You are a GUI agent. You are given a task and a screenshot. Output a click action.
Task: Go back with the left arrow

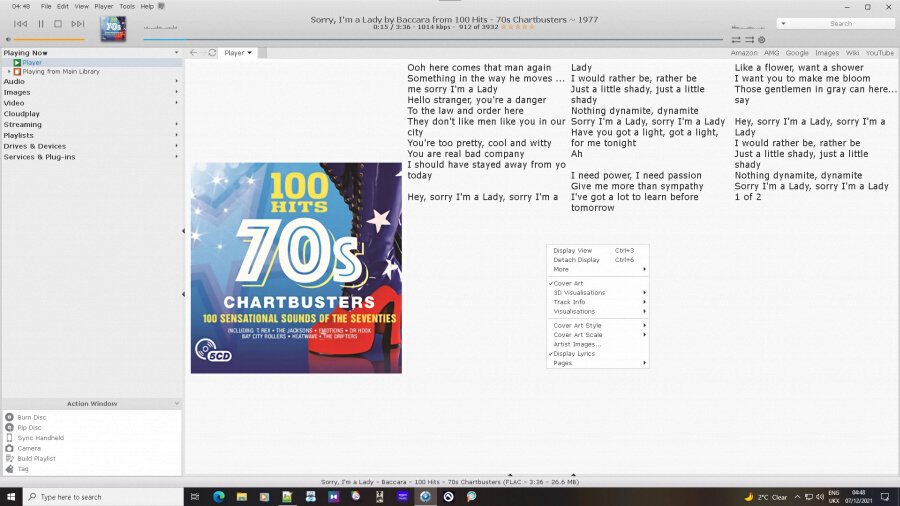pos(193,53)
